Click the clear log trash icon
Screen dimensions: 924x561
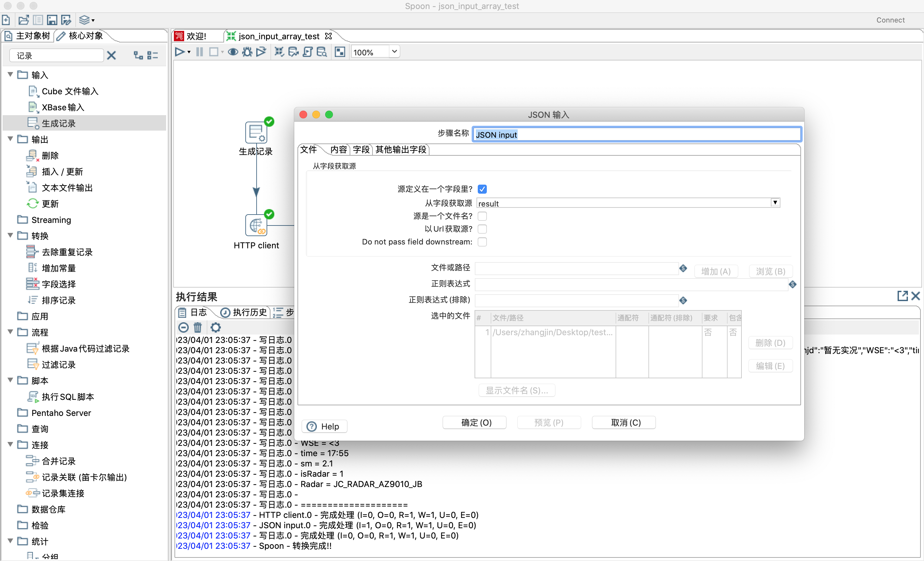coord(198,327)
